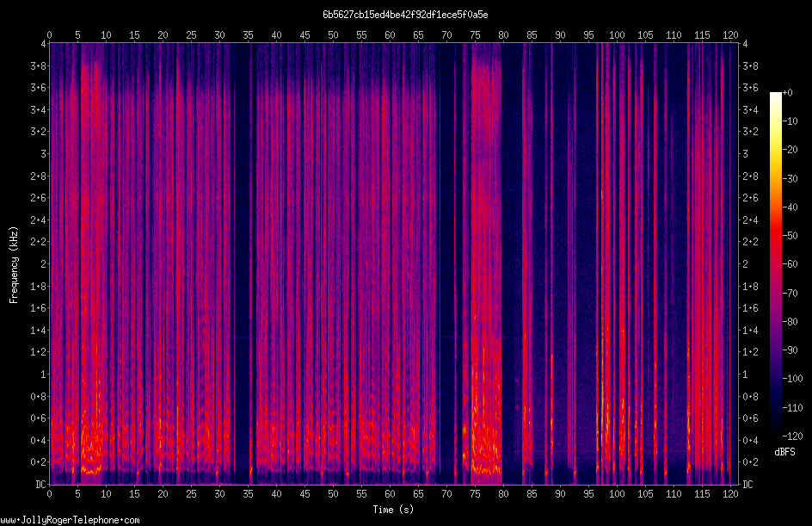Click the dBFS color scale gradient bar

click(776, 263)
